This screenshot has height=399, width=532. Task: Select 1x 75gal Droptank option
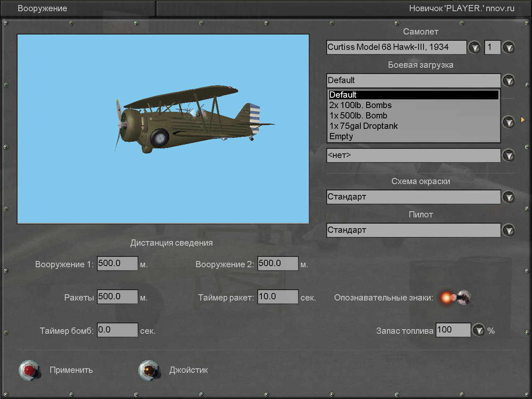363,126
